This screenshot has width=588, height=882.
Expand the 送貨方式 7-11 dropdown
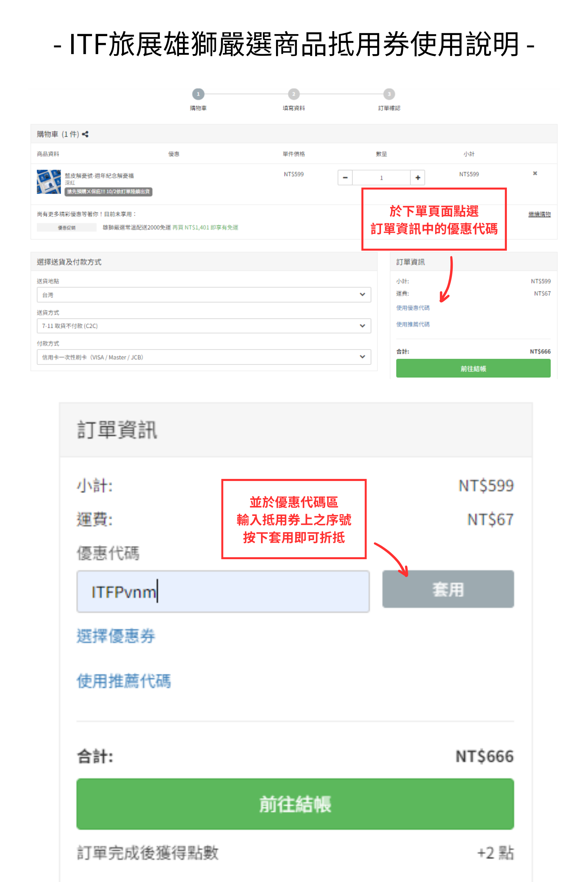(x=204, y=326)
